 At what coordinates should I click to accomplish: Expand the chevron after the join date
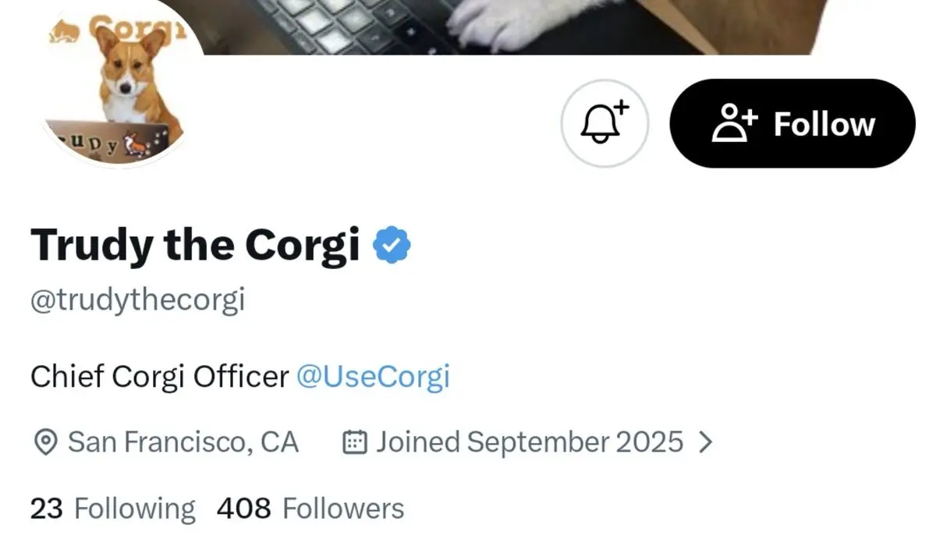coord(704,443)
